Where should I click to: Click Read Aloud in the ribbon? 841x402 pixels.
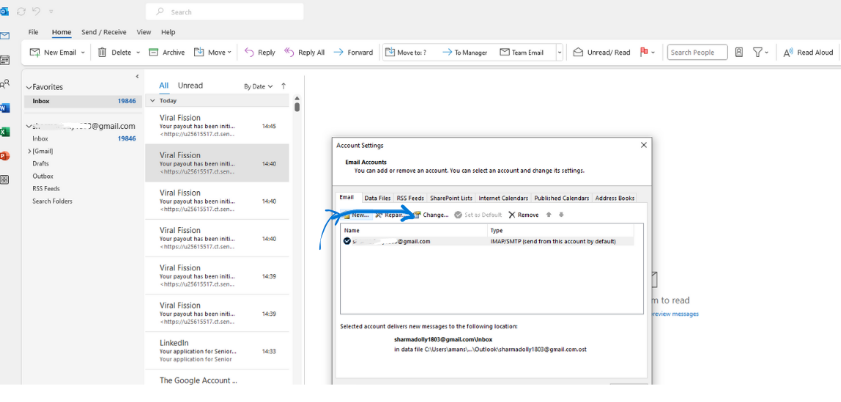pyautogui.click(x=808, y=53)
